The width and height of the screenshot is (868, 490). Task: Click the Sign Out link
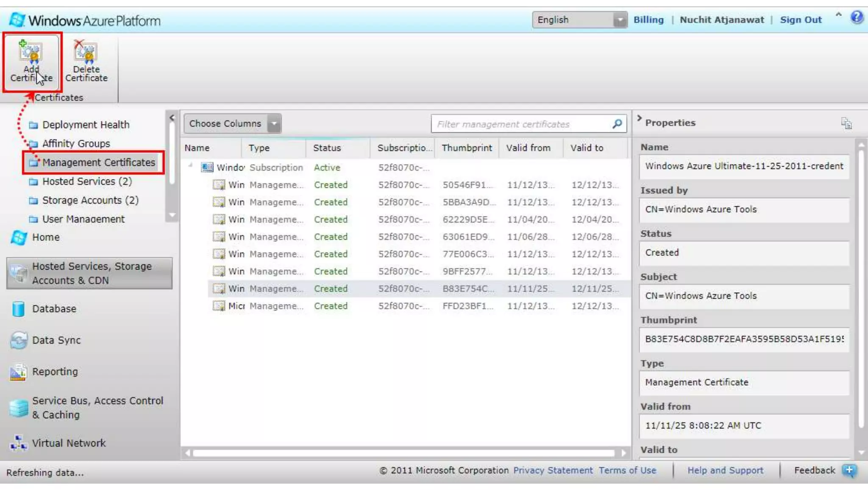[x=800, y=20]
